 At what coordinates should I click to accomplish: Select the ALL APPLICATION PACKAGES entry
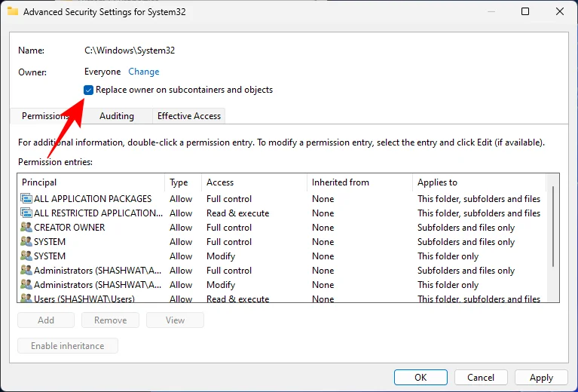pos(282,199)
